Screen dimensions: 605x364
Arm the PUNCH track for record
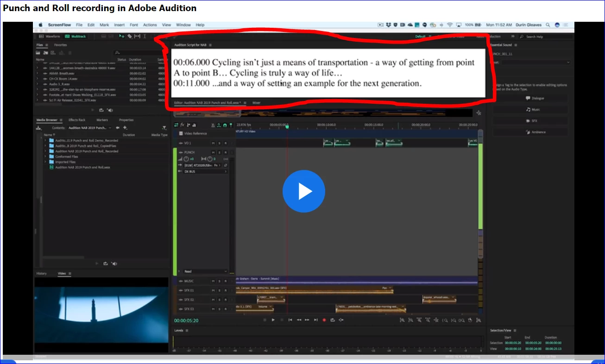[x=226, y=152]
